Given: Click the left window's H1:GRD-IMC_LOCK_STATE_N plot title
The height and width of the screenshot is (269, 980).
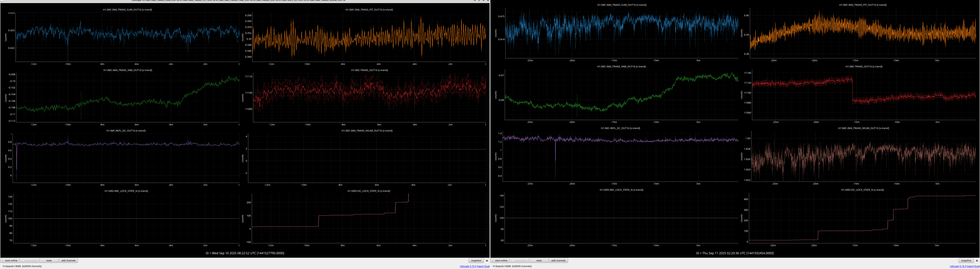Looking at the screenshot, I should [126, 191].
